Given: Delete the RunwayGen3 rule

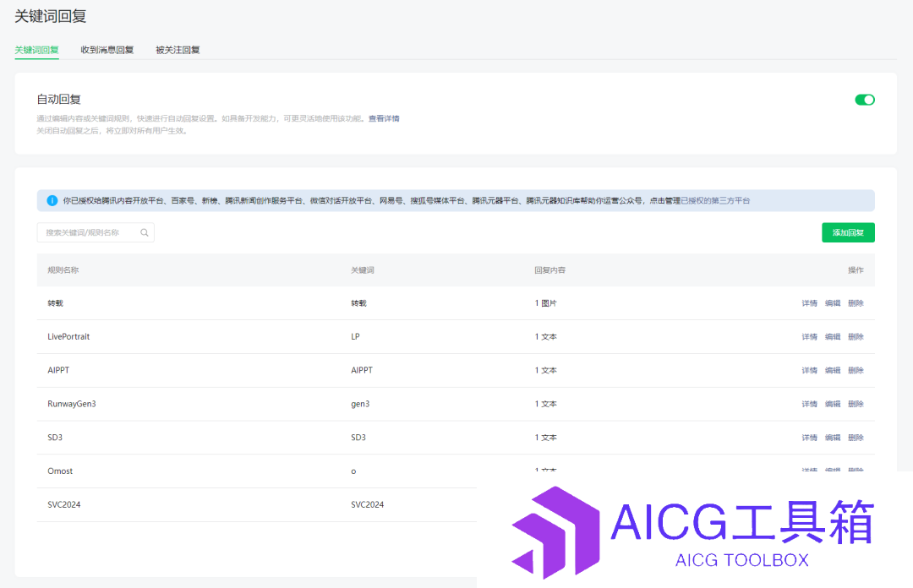Looking at the screenshot, I should coord(856,404).
